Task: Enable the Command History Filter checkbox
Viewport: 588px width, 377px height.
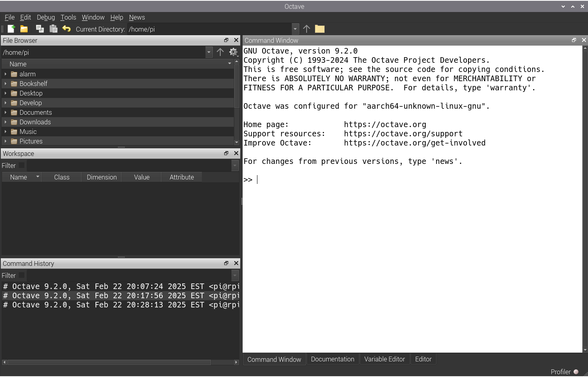Action: 22,275
